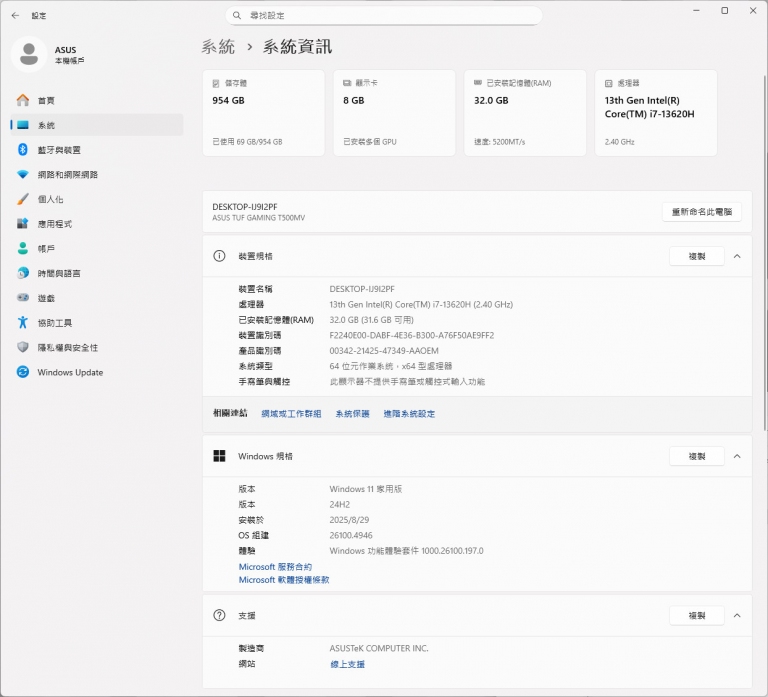Open the 954 GB storage card
This screenshot has width=768, height=697.
point(264,113)
